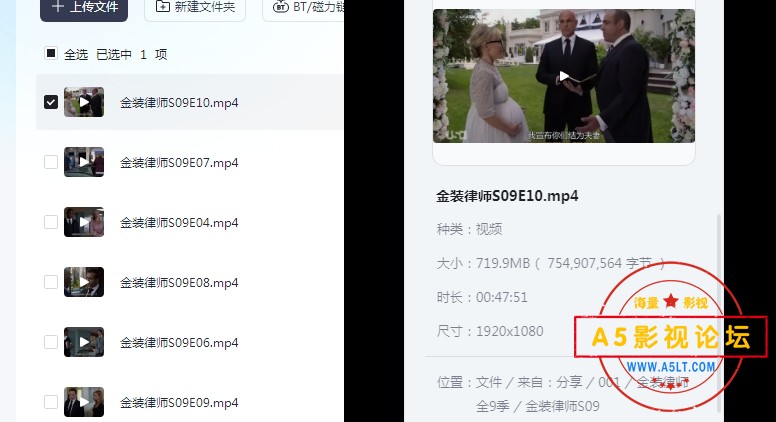This screenshot has width=776, height=422.
Task: Select the file name 金装律师S09E10.mp4 in list
Action: (x=179, y=103)
